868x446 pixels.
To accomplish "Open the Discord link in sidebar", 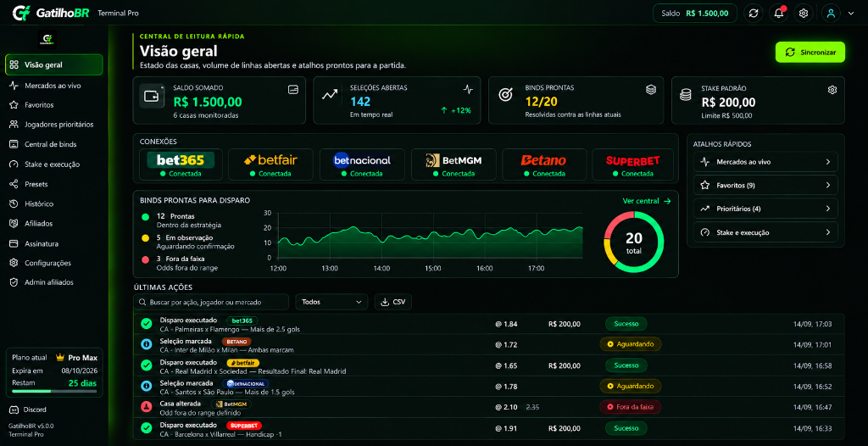I will [x=35, y=410].
